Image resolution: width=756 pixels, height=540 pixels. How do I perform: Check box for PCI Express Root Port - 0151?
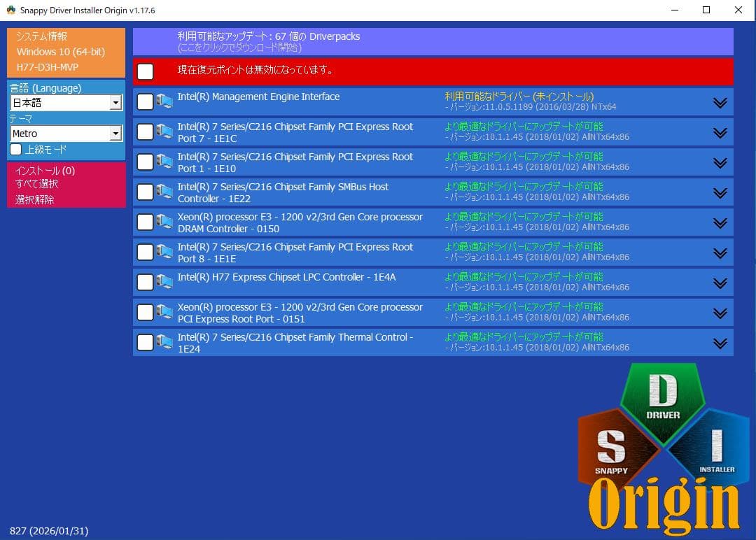point(145,312)
